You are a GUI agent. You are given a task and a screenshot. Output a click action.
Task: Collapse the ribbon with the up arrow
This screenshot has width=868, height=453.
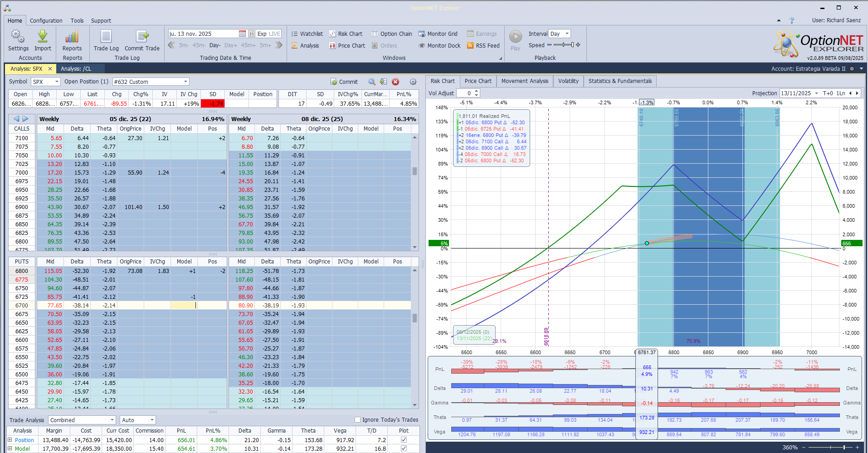click(779, 20)
